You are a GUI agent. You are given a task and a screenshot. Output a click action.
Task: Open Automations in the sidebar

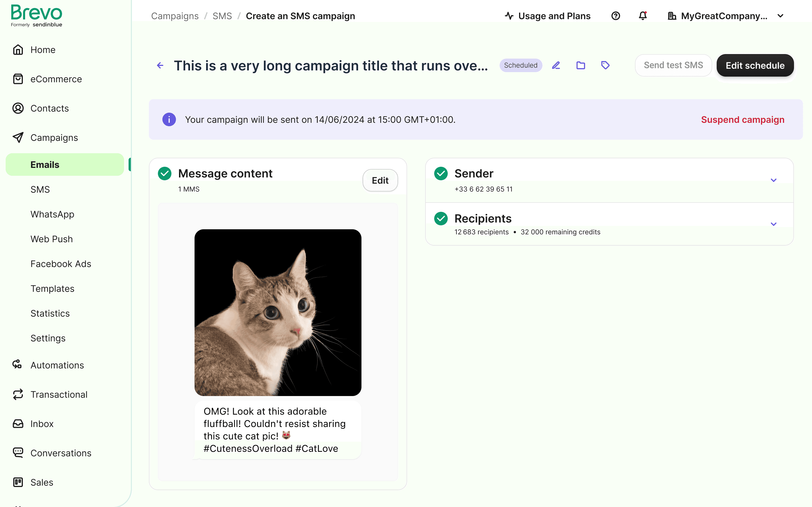point(57,365)
